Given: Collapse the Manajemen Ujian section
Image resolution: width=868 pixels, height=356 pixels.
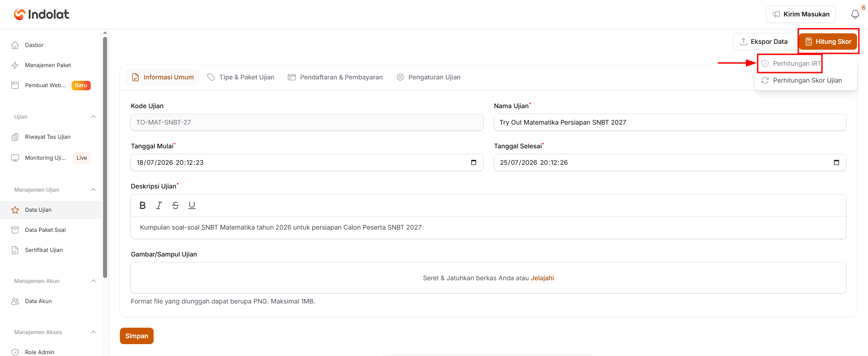Looking at the screenshot, I should [93, 190].
